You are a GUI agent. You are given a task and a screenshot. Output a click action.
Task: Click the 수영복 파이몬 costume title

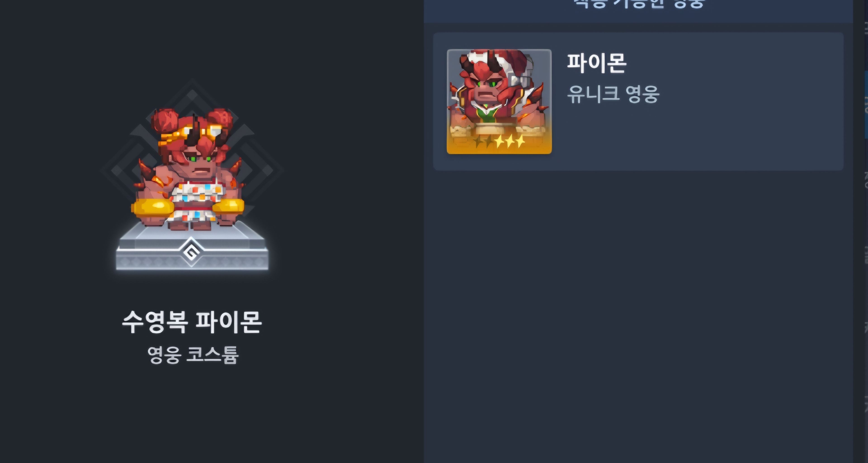coord(192,322)
